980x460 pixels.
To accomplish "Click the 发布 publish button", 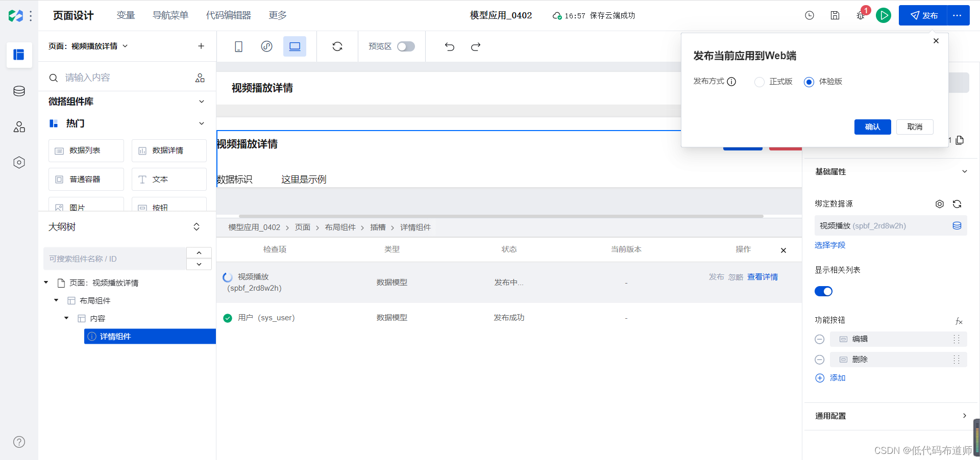I will [923, 15].
